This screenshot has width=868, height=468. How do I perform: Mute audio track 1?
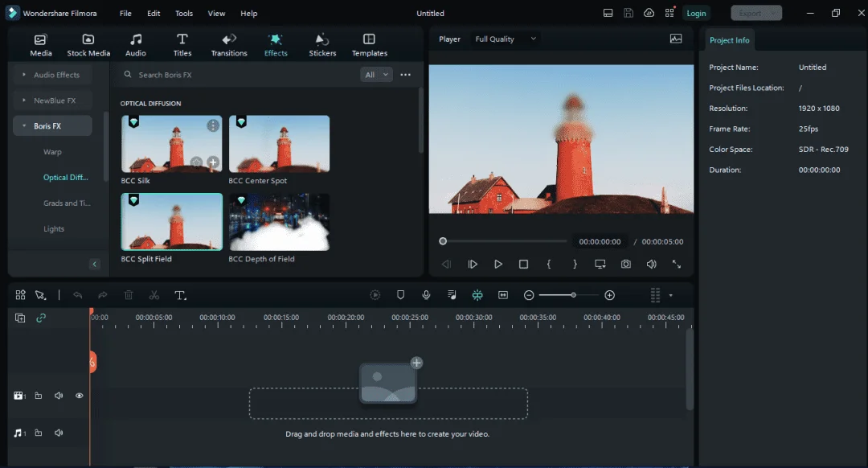pos(59,433)
